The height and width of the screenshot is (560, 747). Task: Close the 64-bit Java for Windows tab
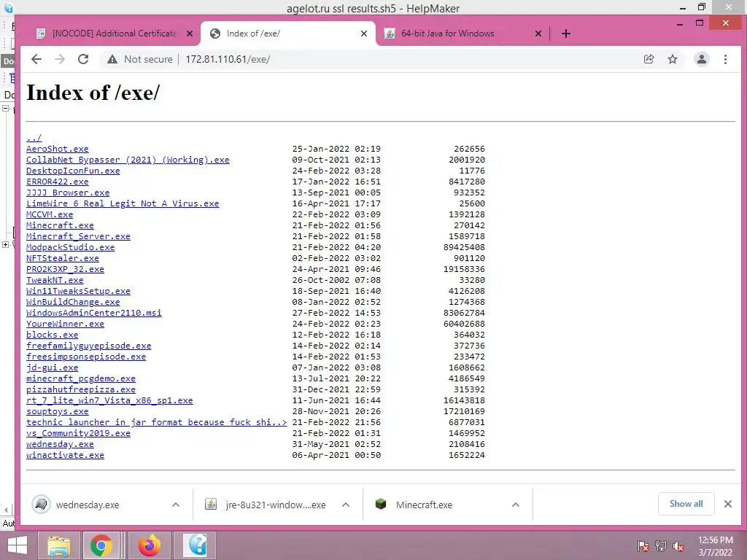(538, 34)
